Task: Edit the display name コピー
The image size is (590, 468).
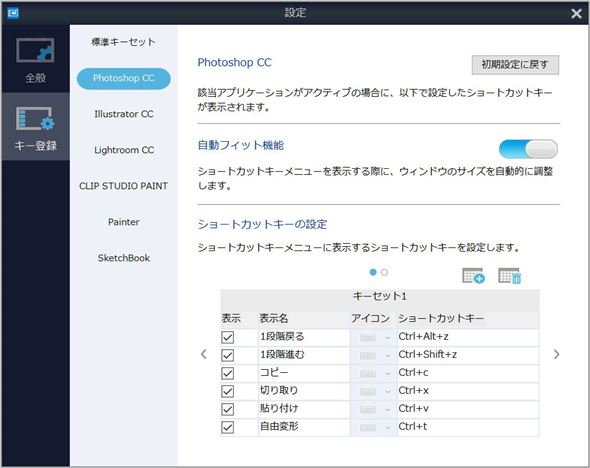Action: coord(304,373)
